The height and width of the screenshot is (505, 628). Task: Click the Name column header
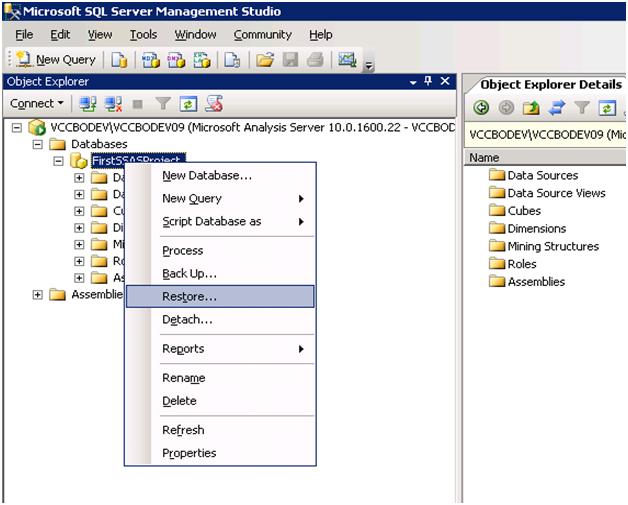(x=545, y=158)
